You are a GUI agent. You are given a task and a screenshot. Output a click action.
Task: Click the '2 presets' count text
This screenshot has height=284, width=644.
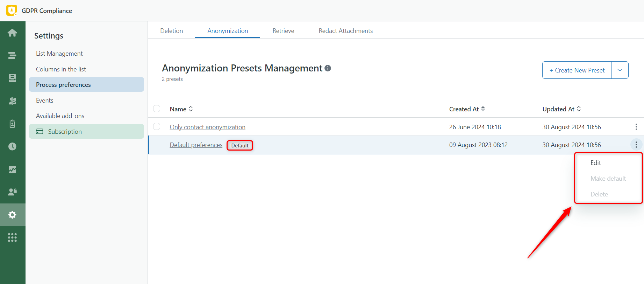(x=172, y=79)
